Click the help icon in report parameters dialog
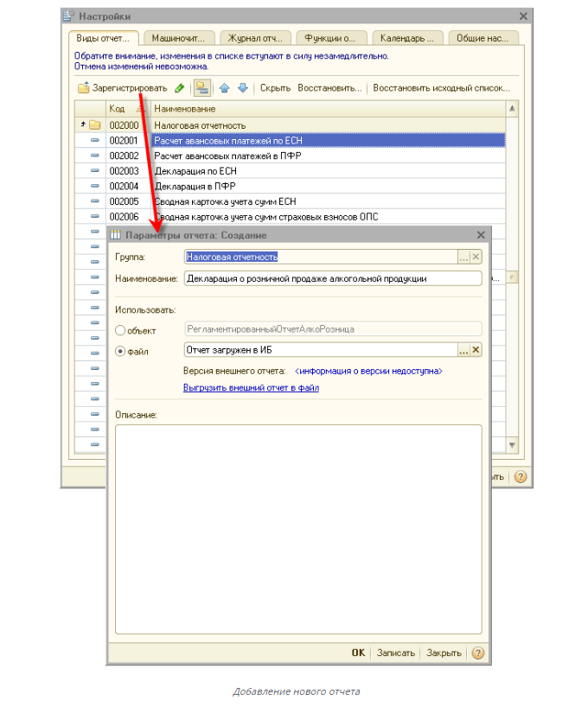588x713 pixels. tap(477, 653)
